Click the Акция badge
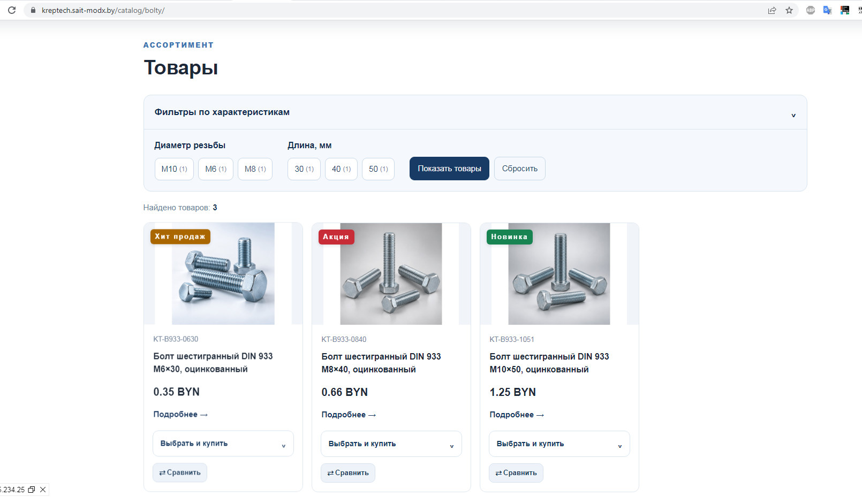The height and width of the screenshot is (504, 862). 336,236
